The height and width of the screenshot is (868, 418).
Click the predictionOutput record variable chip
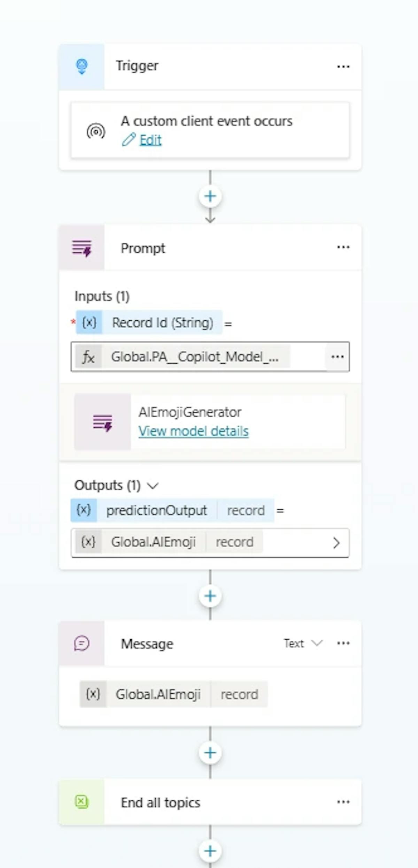pos(172,511)
